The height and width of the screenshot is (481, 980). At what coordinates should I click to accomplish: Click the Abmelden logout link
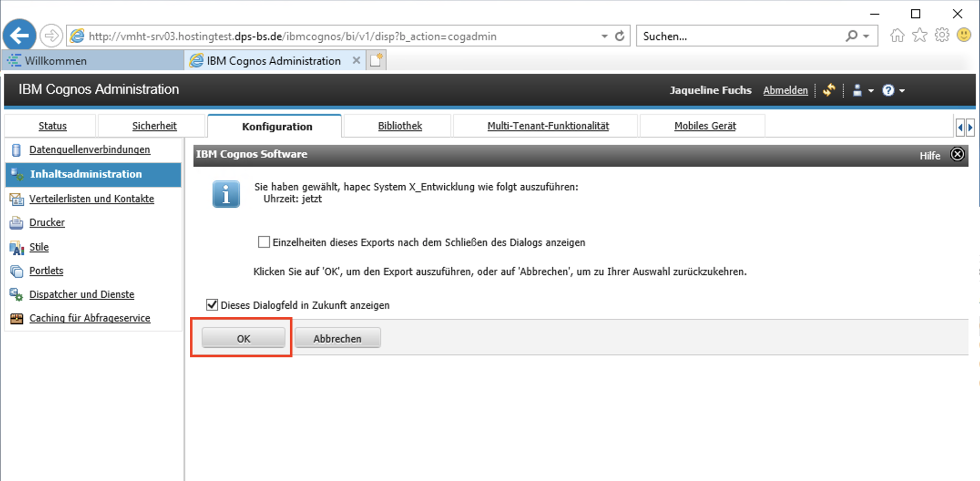tap(785, 90)
